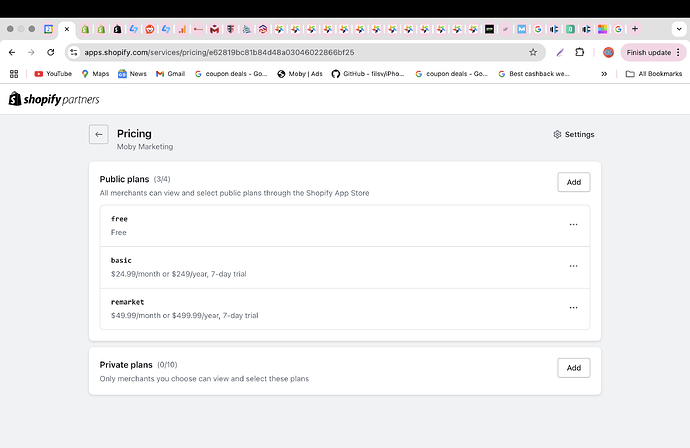Image resolution: width=690 pixels, height=448 pixels.
Task: Open the remarket plan options menu
Action: click(x=573, y=308)
